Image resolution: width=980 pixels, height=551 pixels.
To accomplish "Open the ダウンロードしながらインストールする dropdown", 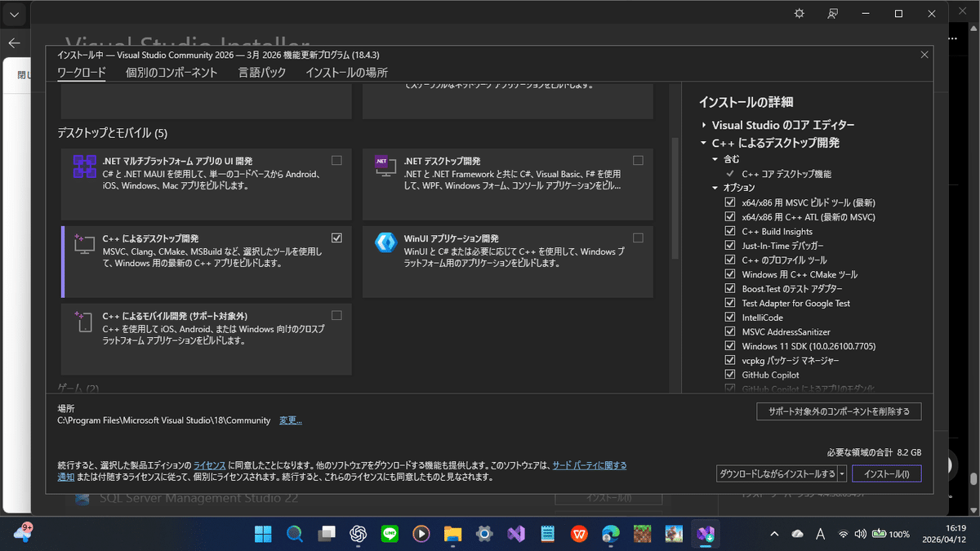I will (x=841, y=473).
